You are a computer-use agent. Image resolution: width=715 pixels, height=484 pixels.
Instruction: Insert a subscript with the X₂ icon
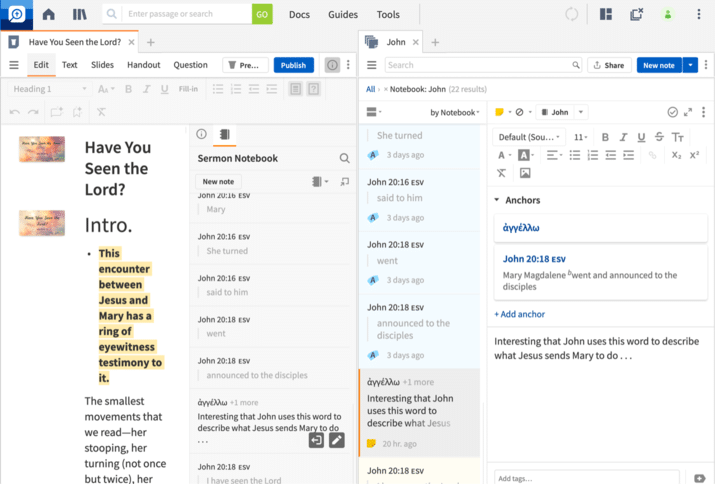coord(676,155)
